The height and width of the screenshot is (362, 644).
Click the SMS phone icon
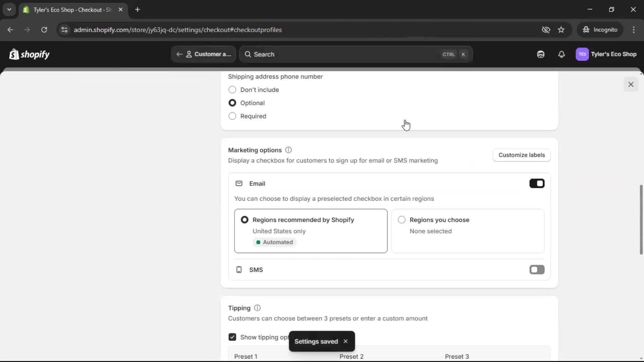point(238,269)
